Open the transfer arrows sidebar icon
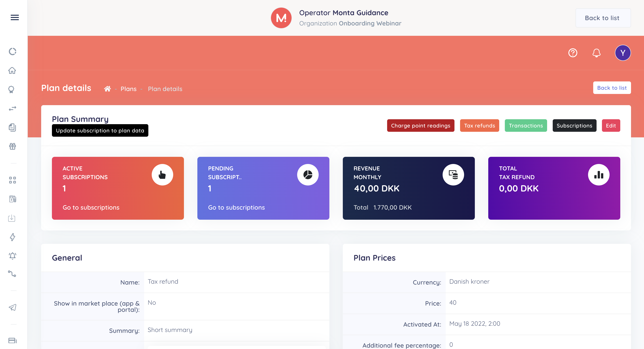 12,108
